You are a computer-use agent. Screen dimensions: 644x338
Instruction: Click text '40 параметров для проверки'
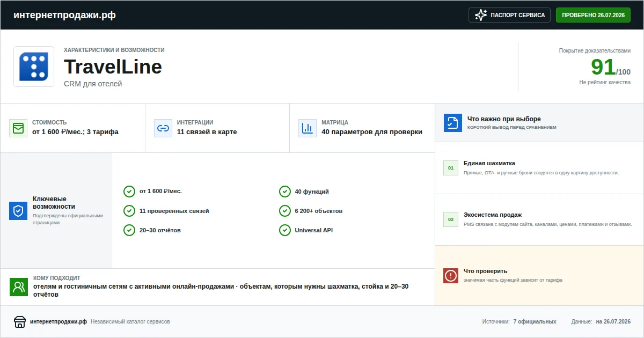point(372,132)
